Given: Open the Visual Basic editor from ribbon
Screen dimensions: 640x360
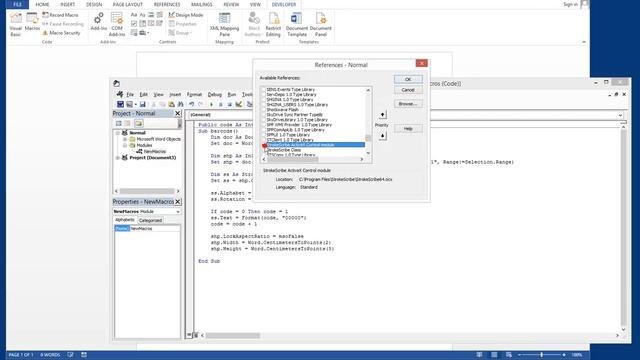Looking at the screenshot, I should tap(16, 24).
